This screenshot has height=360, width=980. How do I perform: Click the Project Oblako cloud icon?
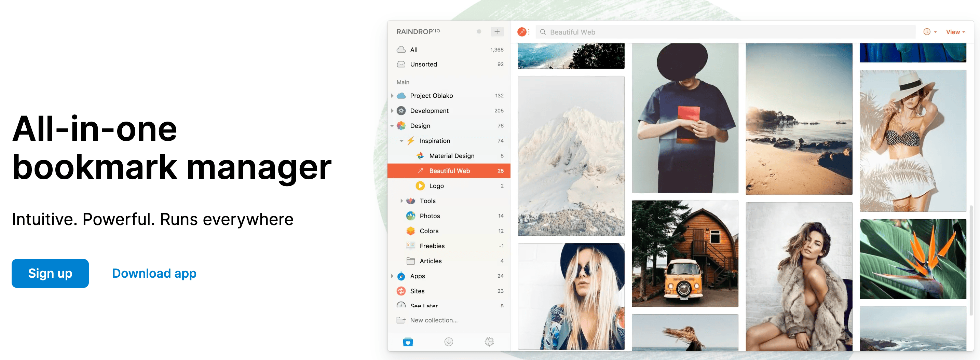pyautogui.click(x=401, y=96)
